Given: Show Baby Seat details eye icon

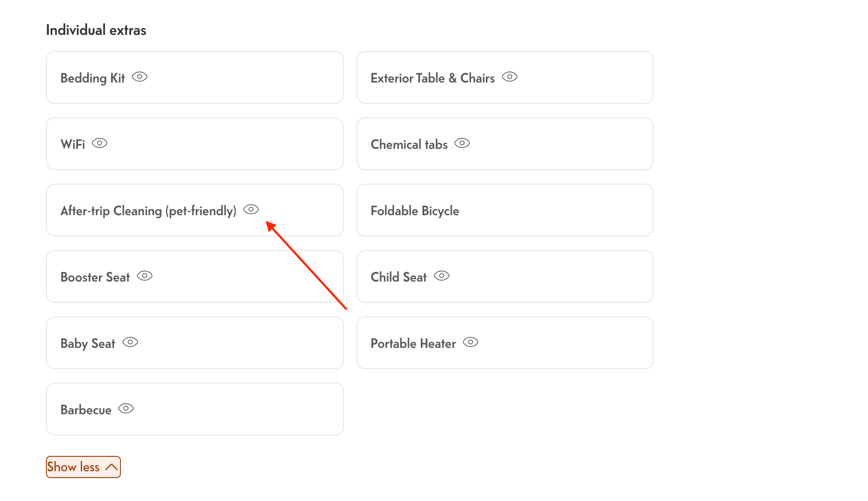Looking at the screenshot, I should click(x=130, y=342).
